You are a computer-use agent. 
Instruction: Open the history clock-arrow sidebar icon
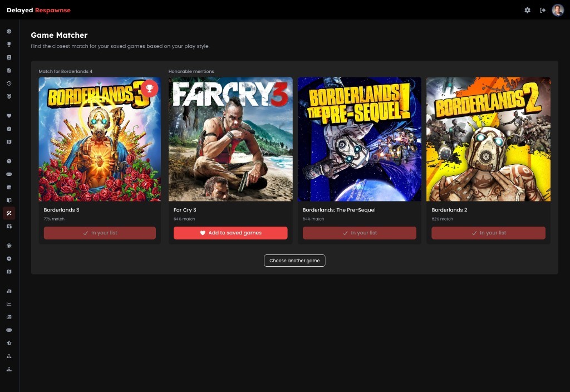coord(9,84)
